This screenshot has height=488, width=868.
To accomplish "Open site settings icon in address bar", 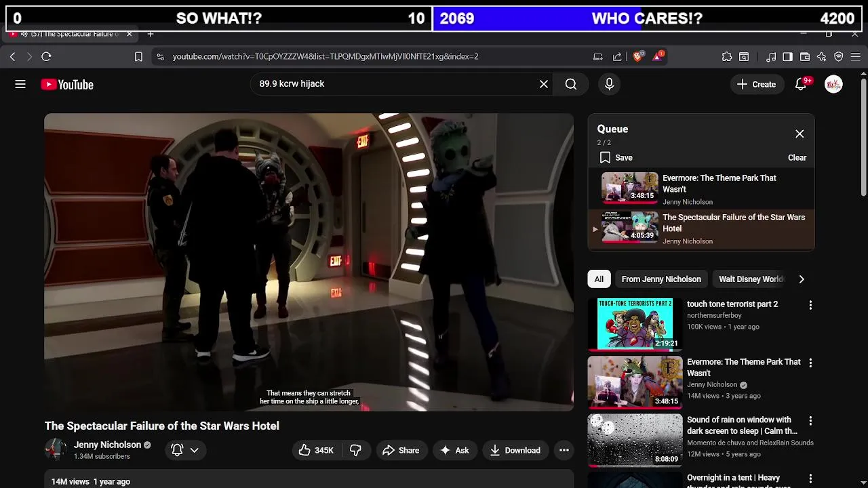I will tap(160, 57).
